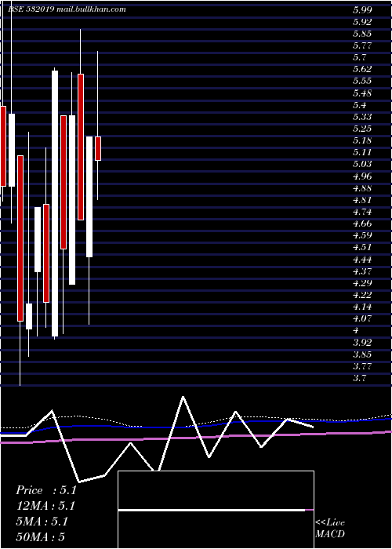Click the 5.77 price axis label

coord(362,45)
